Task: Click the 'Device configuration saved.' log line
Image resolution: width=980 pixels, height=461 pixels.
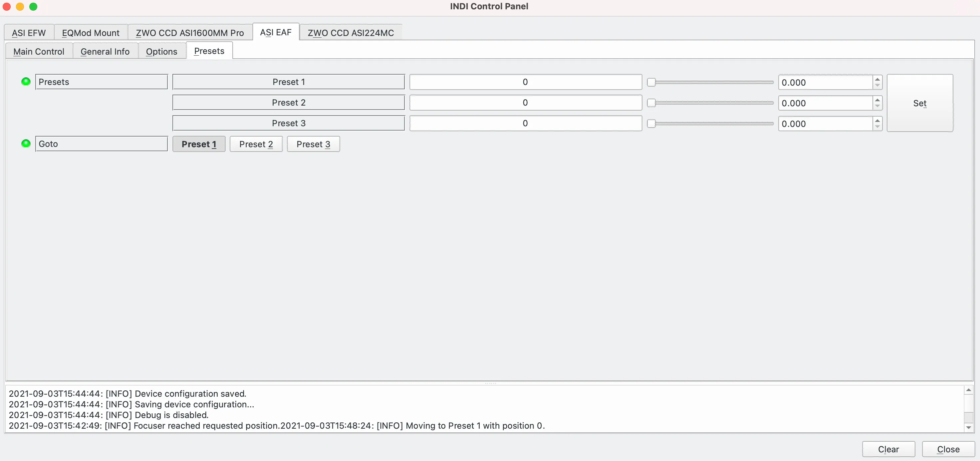Action: 127,394
